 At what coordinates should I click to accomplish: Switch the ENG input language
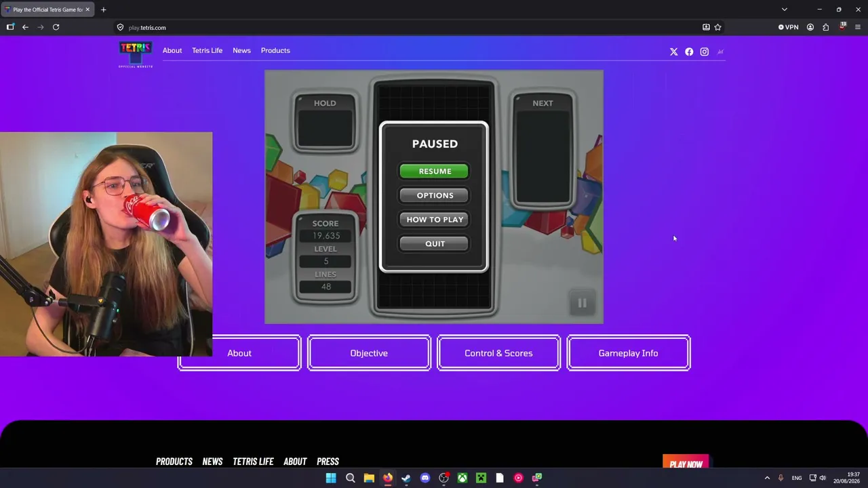tap(797, 478)
